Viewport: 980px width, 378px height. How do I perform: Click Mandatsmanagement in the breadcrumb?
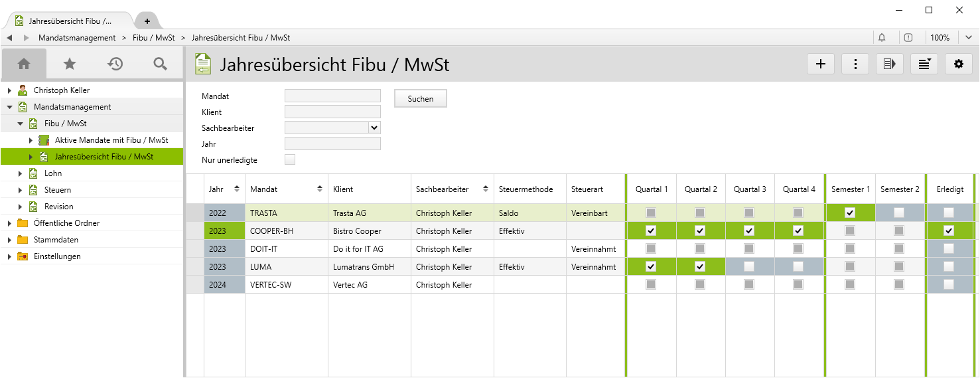77,38
